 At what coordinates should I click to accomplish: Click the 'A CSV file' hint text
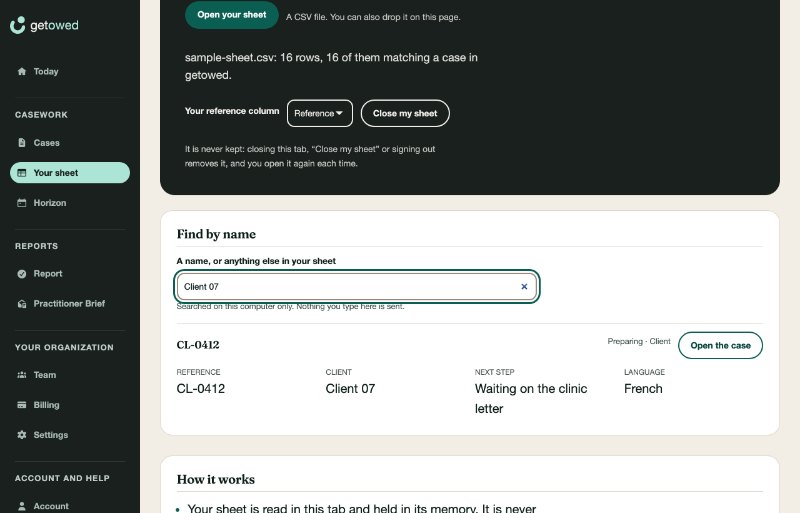point(373,17)
